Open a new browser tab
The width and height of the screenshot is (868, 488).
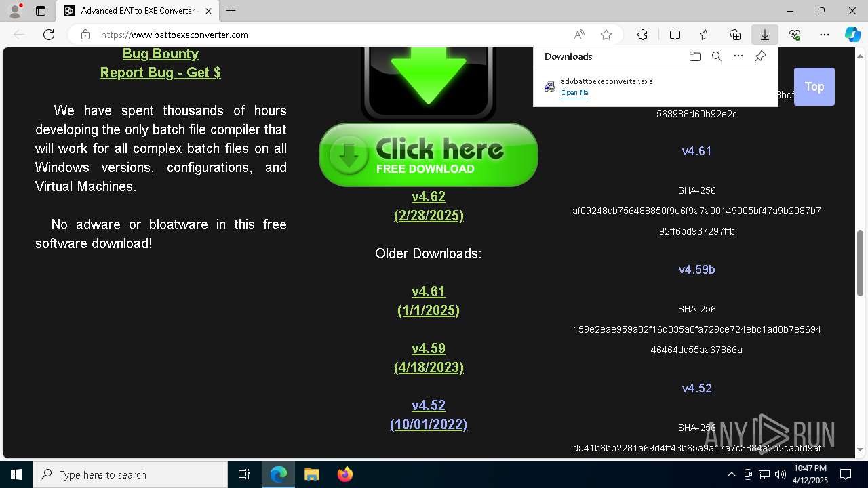pos(231,11)
